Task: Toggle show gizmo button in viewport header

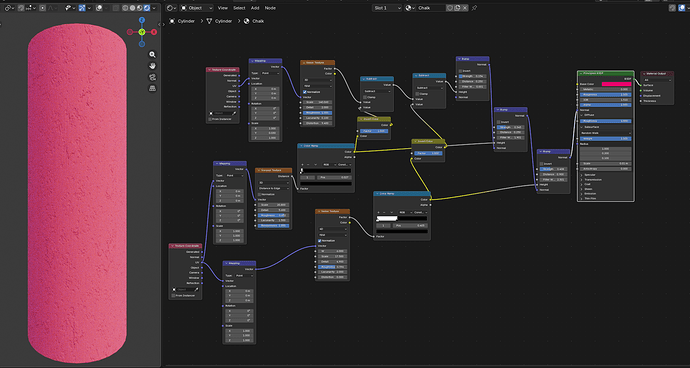Action: click(x=82, y=8)
